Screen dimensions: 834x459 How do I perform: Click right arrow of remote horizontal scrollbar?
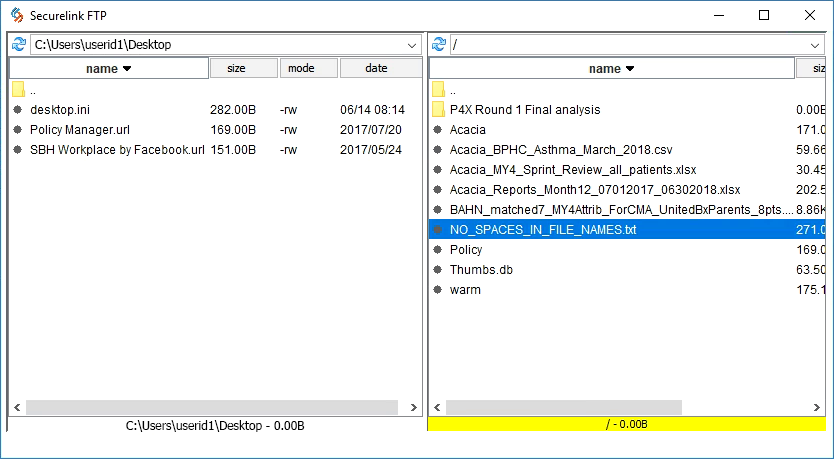click(x=816, y=408)
